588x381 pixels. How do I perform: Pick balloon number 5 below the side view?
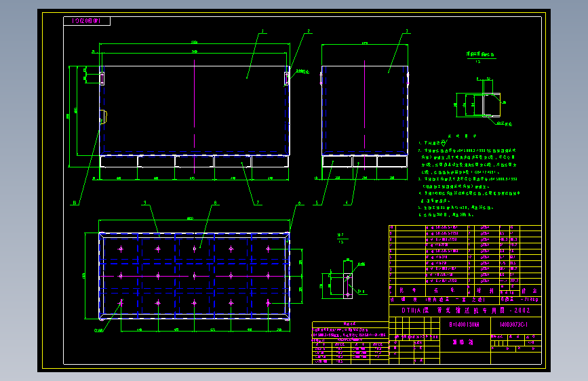tap(317, 203)
